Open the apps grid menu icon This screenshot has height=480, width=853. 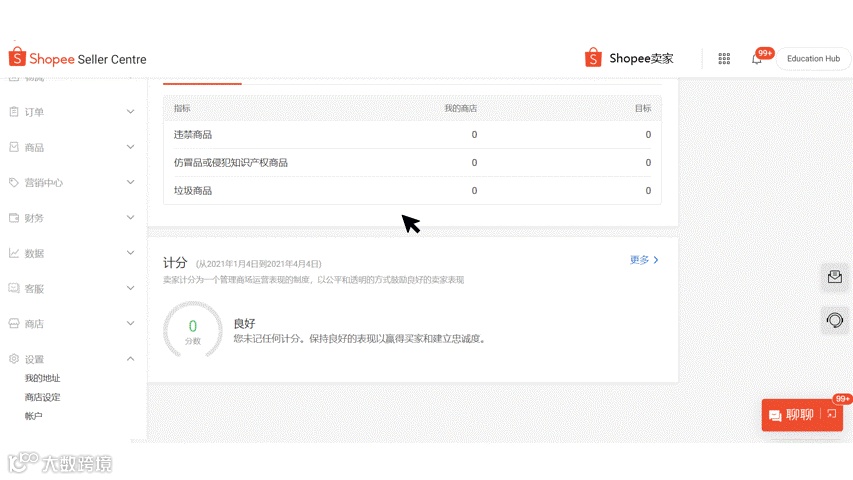724,59
